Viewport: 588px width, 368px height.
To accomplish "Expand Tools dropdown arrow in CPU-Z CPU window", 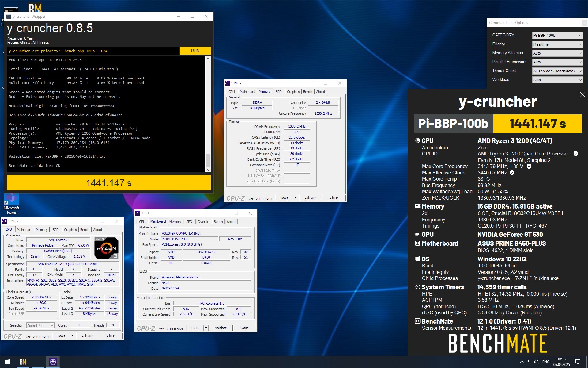I will [73, 336].
